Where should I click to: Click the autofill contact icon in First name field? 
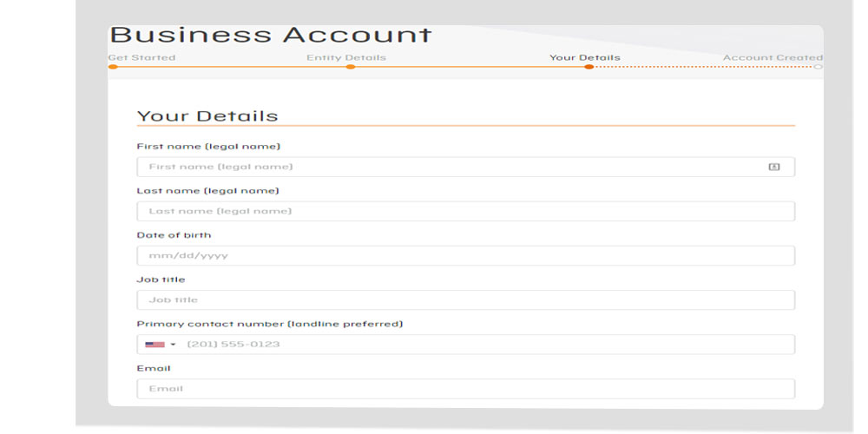tap(774, 167)
